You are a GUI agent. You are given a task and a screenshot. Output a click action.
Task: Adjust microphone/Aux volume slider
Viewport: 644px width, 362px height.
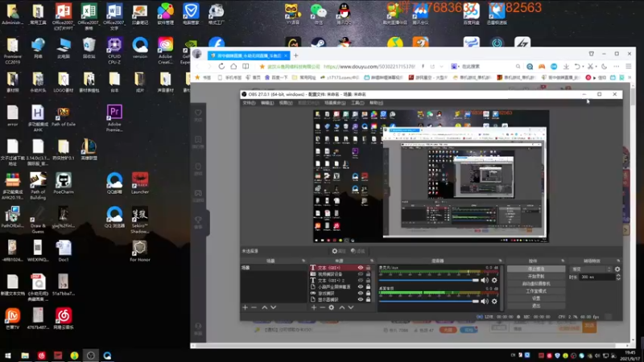pyautogui.click(x=429, y=280)
